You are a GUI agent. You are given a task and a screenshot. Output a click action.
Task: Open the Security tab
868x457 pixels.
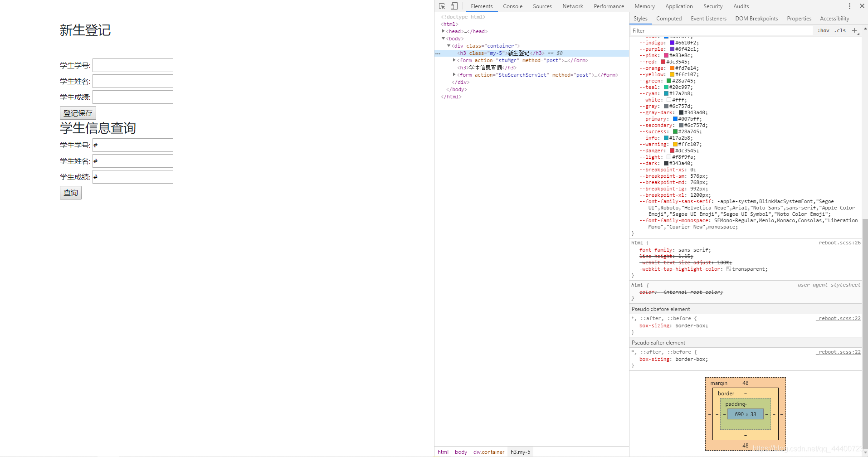tap(713, 6)
